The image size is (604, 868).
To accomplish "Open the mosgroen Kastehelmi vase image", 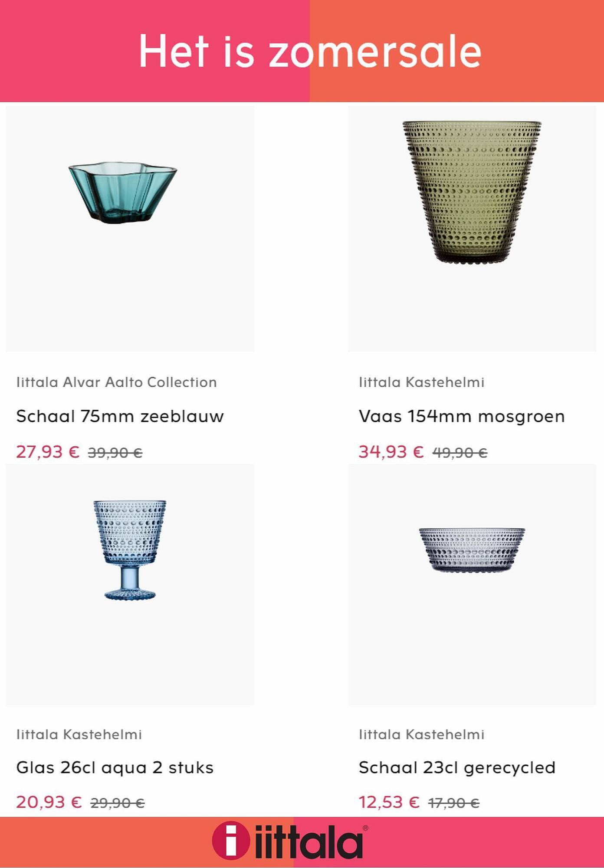I will tap(472, 229).
